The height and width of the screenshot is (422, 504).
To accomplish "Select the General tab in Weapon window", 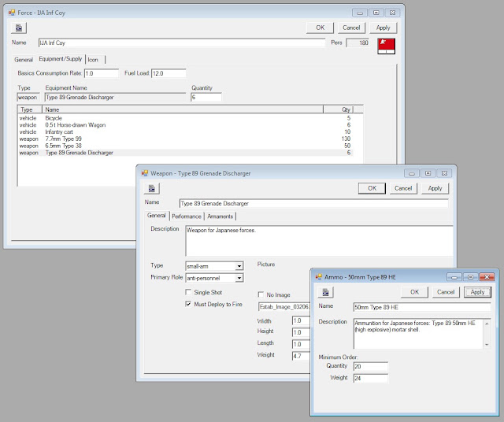I will tap(157, 216).
